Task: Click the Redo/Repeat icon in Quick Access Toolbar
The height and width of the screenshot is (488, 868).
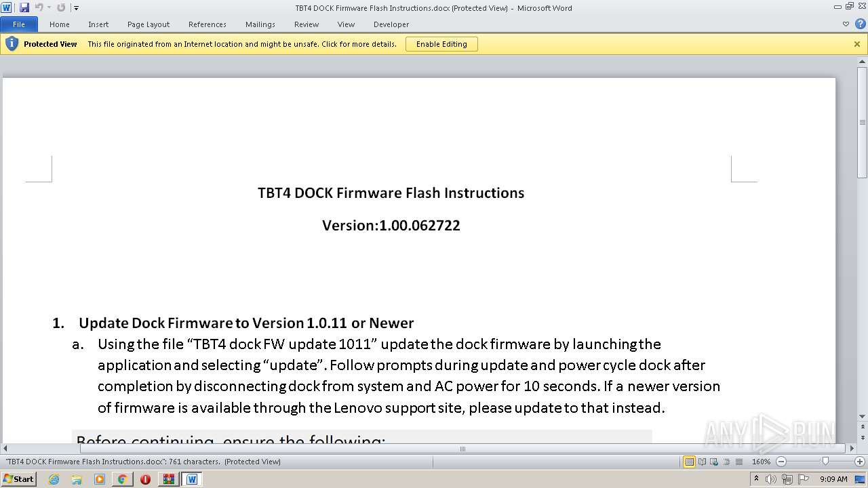Action: [61, 7]
